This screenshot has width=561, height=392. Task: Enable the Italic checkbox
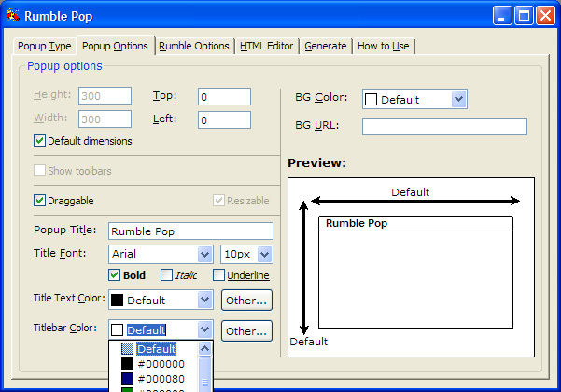(x=167, y=275)
